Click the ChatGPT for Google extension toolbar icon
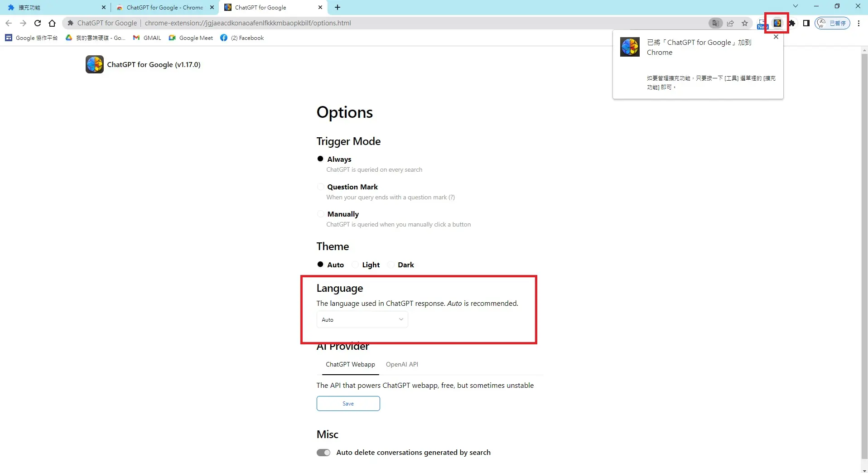 click(777, 23)
